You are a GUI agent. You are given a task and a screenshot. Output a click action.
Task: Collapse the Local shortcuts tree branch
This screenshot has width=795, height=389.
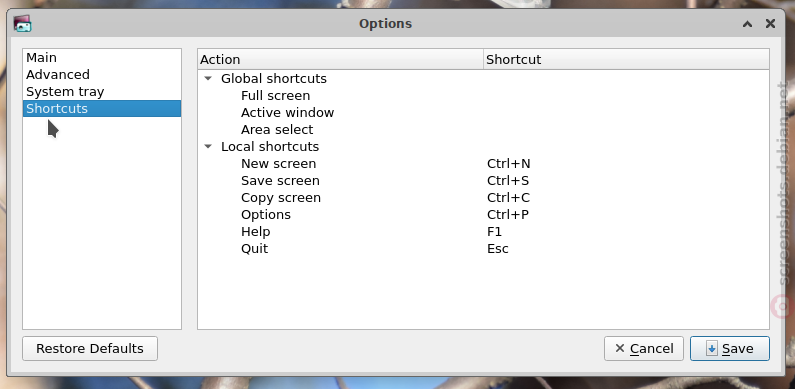(208, 147)
